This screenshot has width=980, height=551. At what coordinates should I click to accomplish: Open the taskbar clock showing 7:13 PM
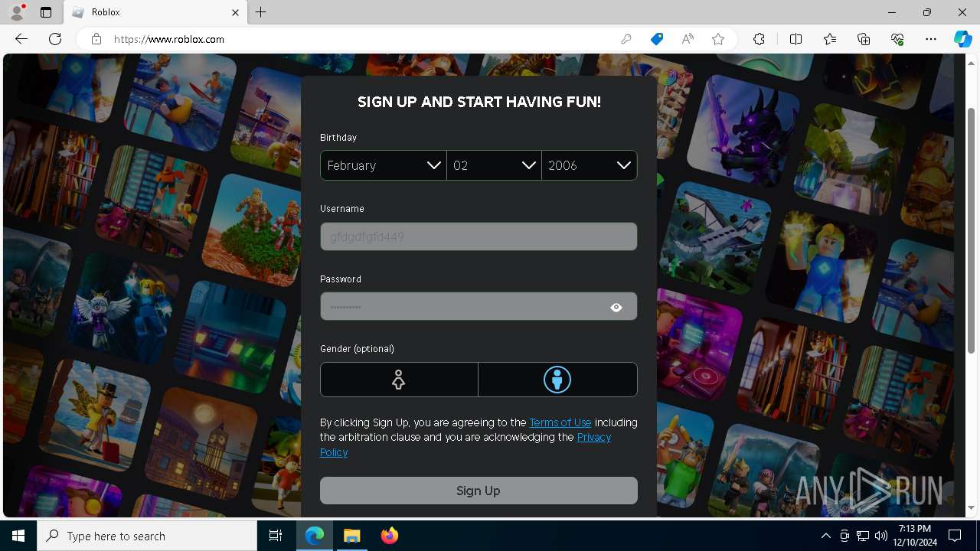[x=915, y=536]
